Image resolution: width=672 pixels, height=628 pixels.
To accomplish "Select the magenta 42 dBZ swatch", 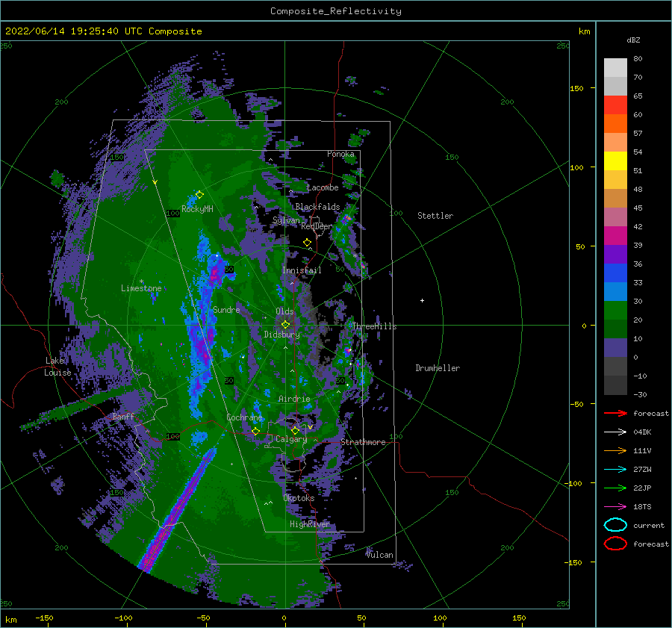I will click(x=615, y=236).
